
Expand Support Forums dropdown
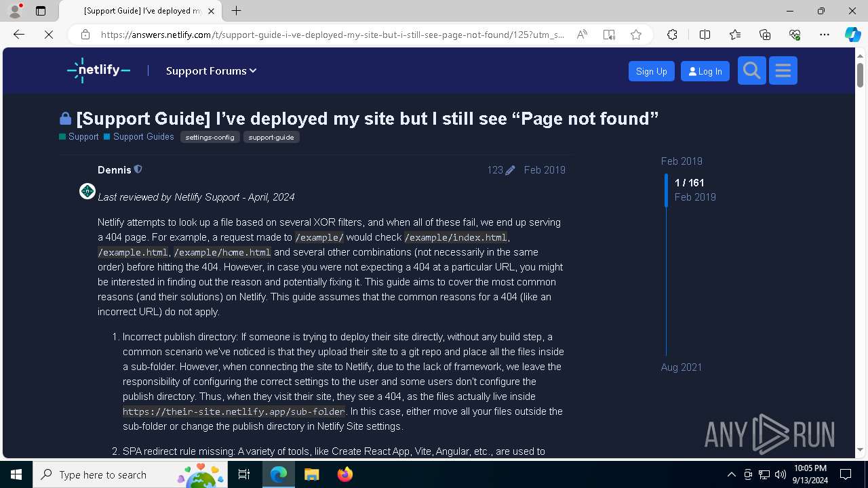tap(211, 70)
